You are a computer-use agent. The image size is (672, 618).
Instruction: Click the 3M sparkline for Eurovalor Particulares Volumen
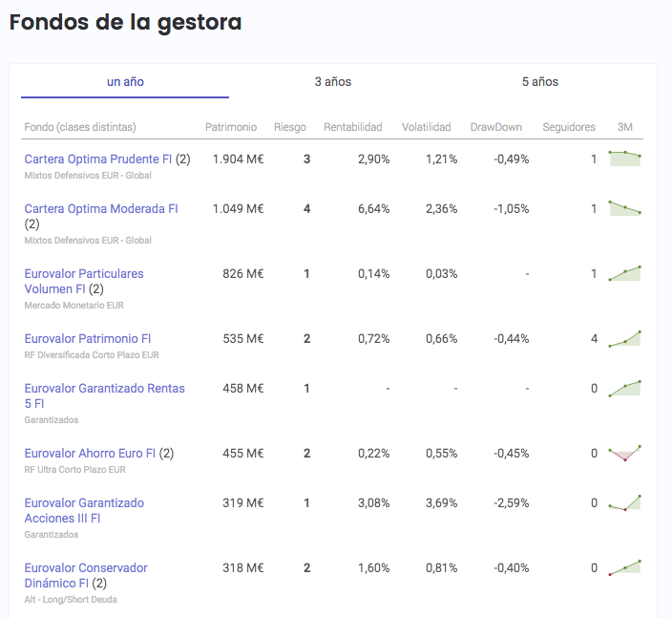[625, 273]
